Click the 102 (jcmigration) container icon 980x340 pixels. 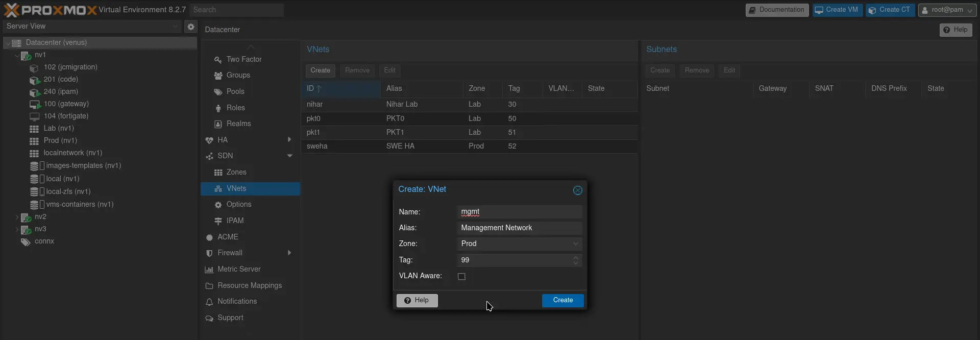(x=34, y=67)
